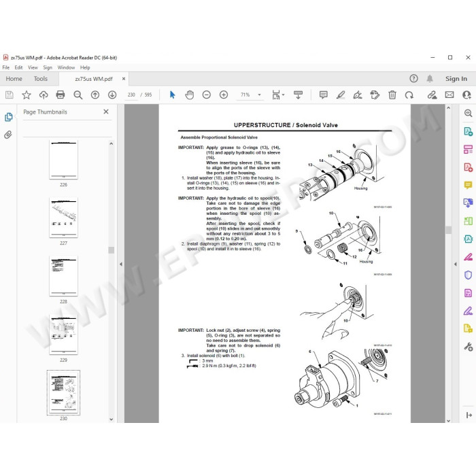The width and height of the screenshot is (476, 476).
Task: Select the Highlight text tool
Action: pos(341,95)
